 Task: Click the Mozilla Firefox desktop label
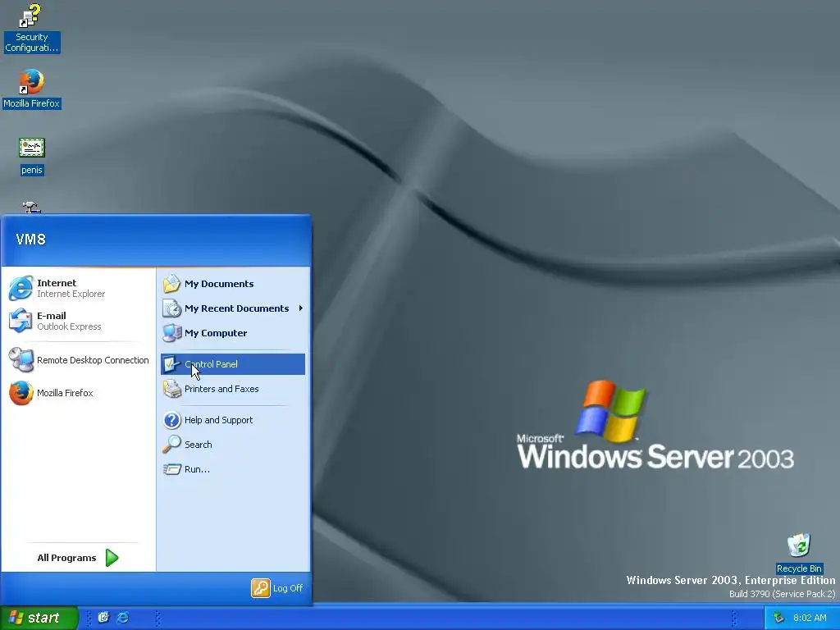pos(32,103)
